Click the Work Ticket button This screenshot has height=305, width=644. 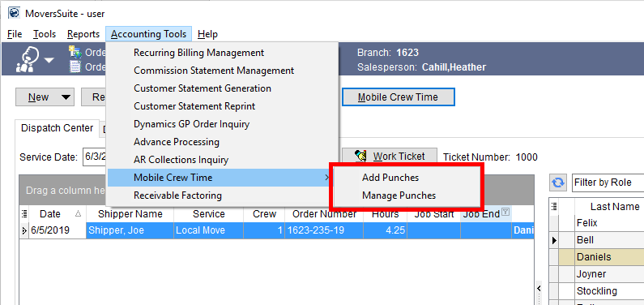tap(390, 157)
